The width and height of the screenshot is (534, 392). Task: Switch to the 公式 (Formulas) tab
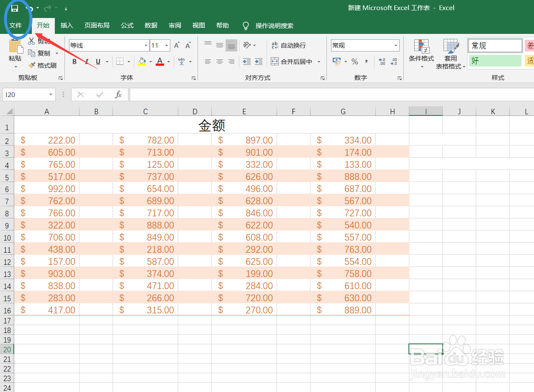point(127,25)
